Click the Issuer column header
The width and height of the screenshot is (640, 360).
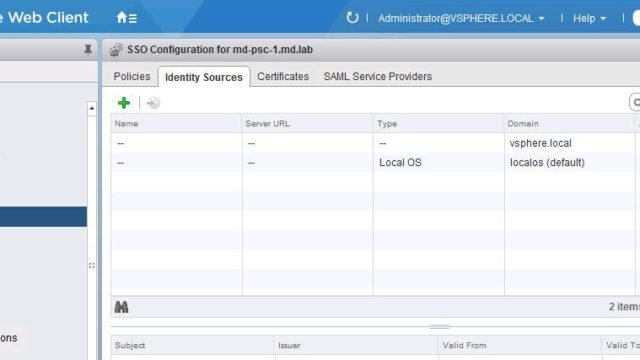(x=356, y=345)
